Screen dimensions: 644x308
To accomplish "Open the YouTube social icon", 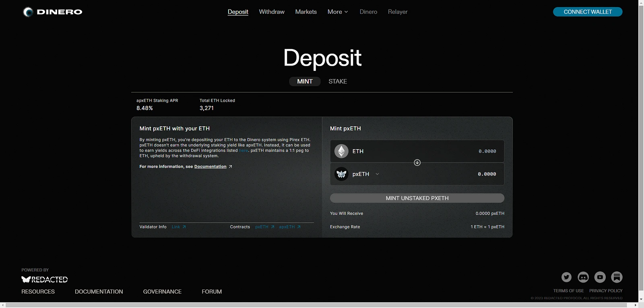I will [x=600, y=277].
